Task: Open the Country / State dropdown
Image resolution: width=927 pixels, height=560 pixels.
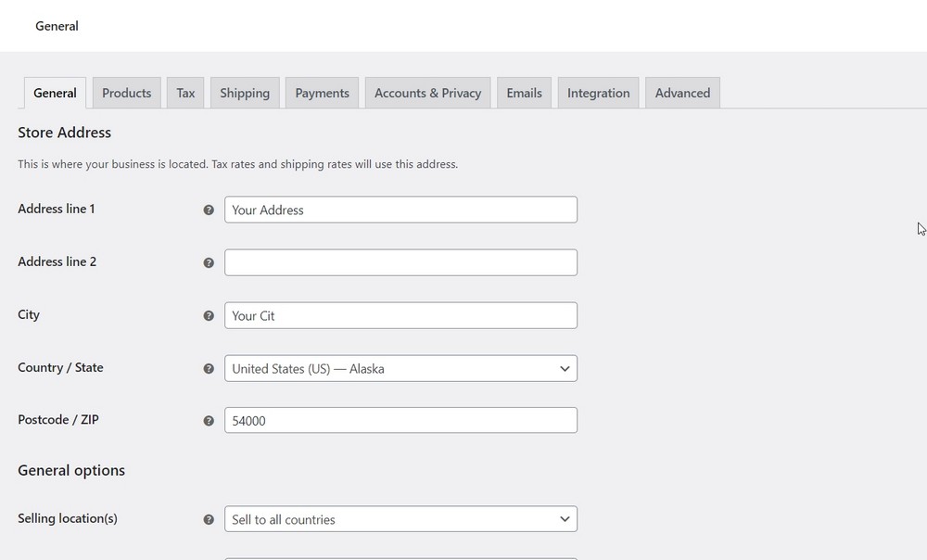Action: pyautogui.click(x=400, y=368)
